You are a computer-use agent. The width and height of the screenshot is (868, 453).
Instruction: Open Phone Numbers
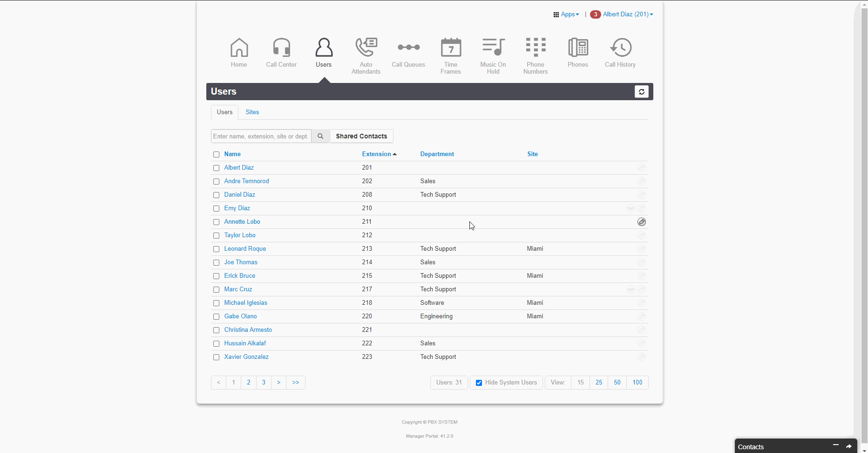(x=536, y=56)
